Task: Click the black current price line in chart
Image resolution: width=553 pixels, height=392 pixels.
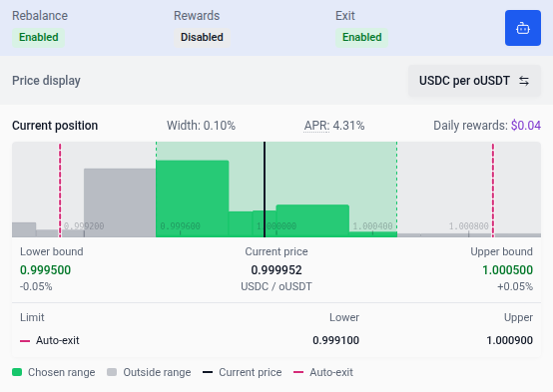Action: tap(265, 190)
